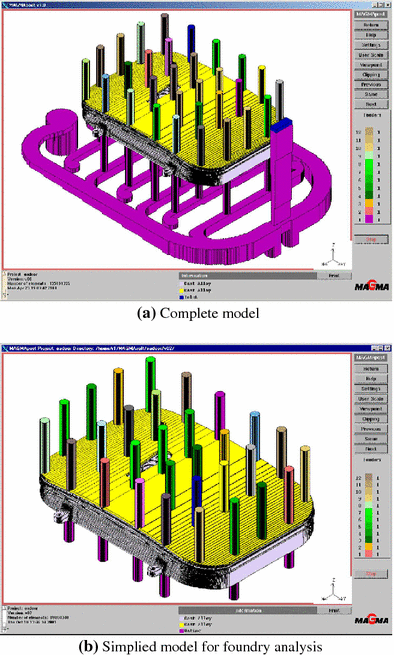Click the Same button in upper window
This screenshot has height=655, width=394.
point(371,94)
